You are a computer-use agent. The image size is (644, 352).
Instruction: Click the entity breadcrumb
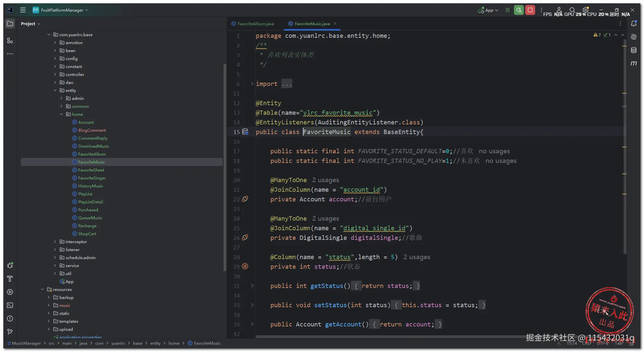click(155, 343)
